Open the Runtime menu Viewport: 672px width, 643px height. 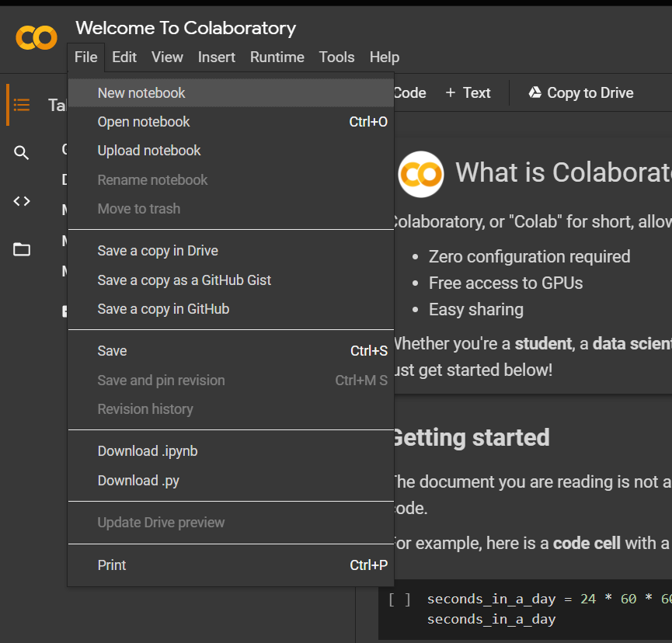click(x=277, y=57)
